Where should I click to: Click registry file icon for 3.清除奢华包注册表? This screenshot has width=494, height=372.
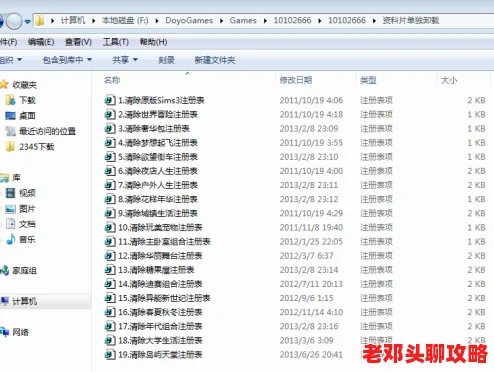point(110,128)
